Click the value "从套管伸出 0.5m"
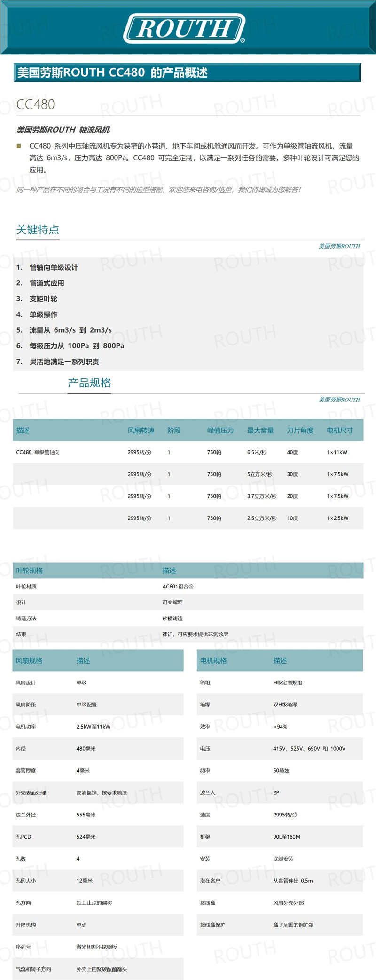 tap(293, 881)
